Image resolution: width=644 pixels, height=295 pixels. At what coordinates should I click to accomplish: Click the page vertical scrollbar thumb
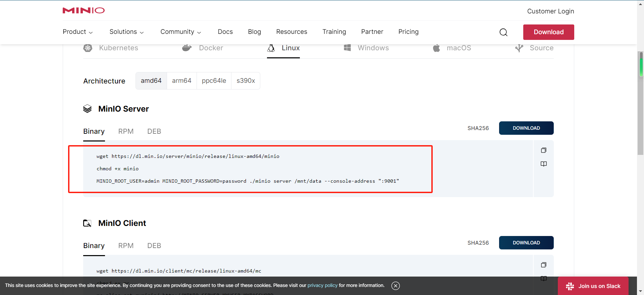641,103
